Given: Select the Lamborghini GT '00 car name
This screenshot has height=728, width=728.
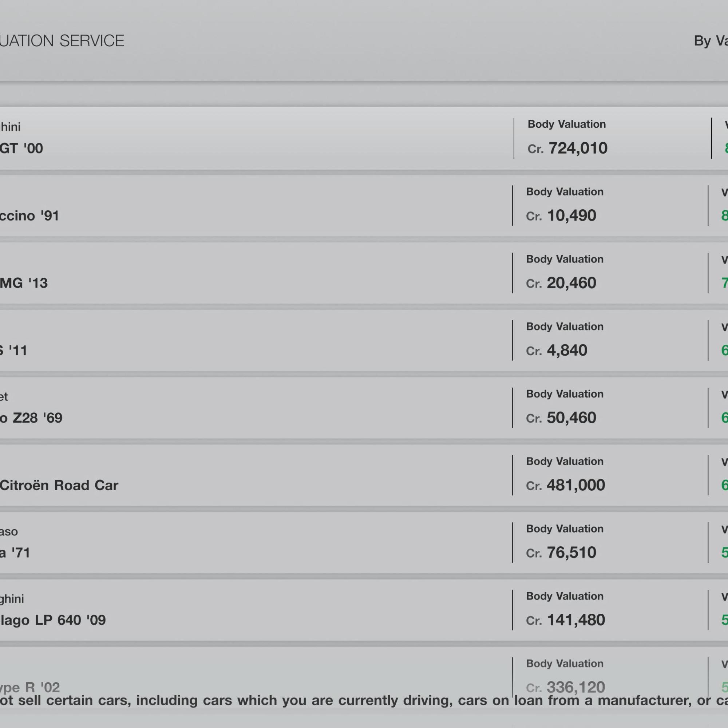Looking at the screenshot, I should click(x=21, y=148).
